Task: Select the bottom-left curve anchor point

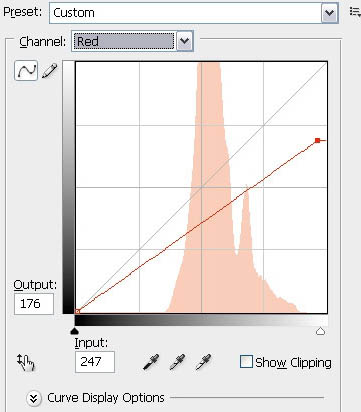Action: click(x=77, y=311)
